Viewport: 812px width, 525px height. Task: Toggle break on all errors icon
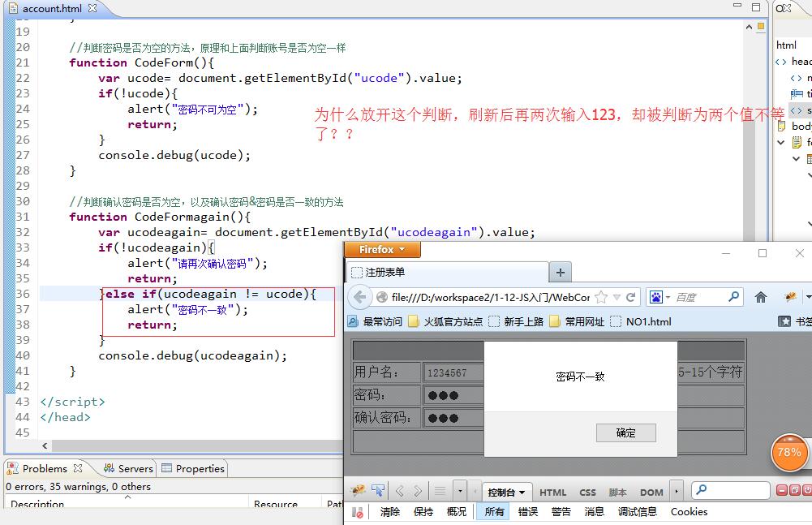[x=357, y=512]
